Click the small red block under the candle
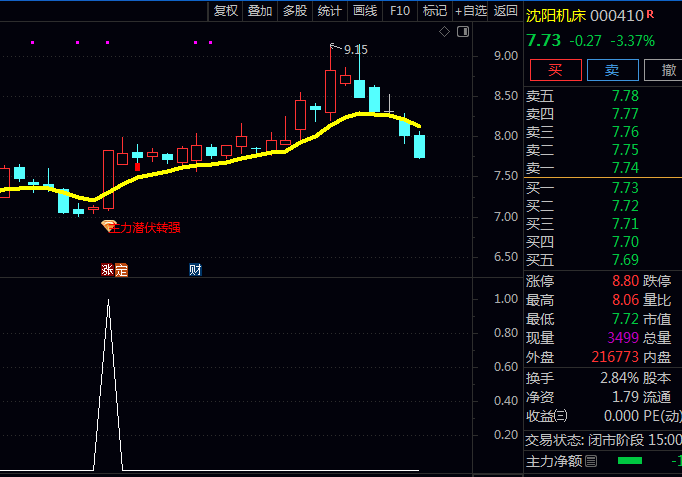The height and width of the screenshot is (477, 682). tap(137, 167)
